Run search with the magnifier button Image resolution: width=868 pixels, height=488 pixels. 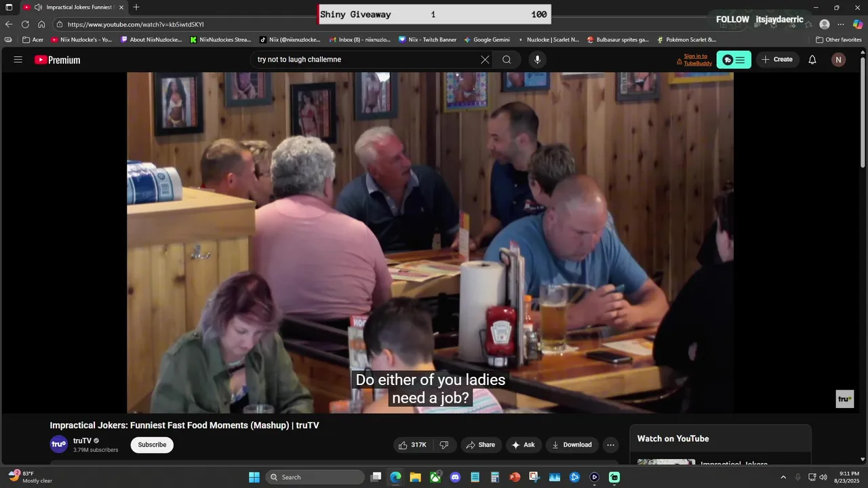(507, 60)
